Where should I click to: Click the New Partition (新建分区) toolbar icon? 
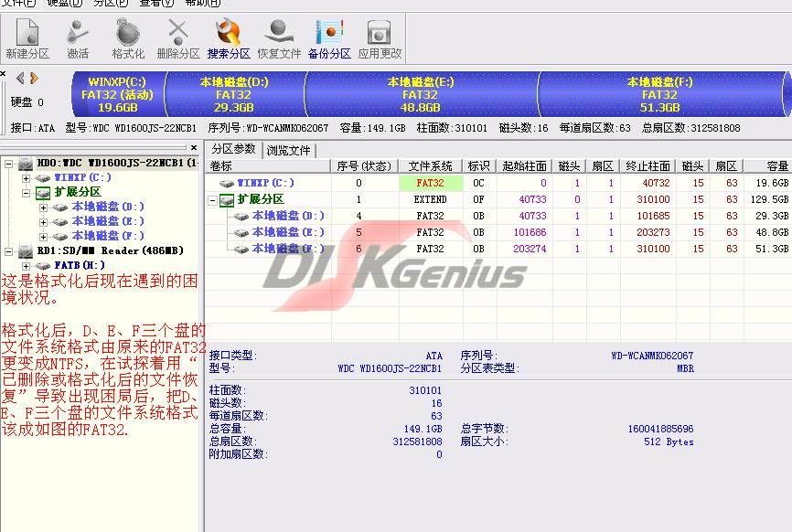coord(27,38)
